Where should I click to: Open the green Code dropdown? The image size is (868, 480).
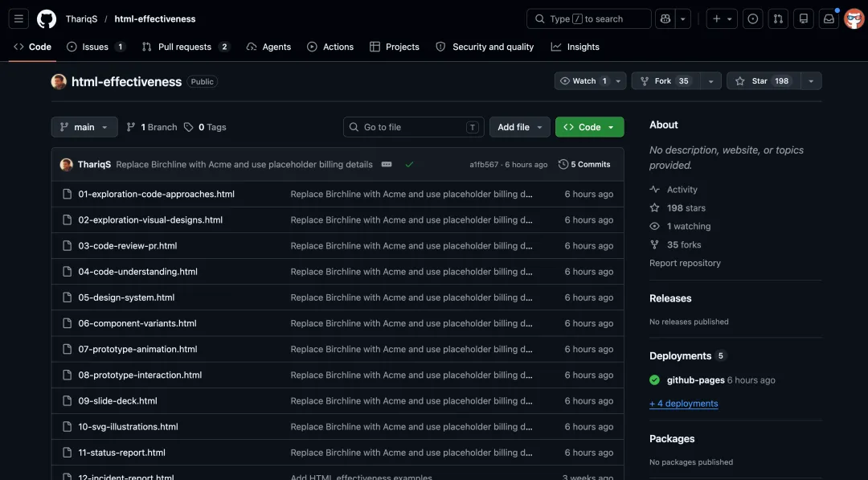pyautogui.click(x=590, y=127)
